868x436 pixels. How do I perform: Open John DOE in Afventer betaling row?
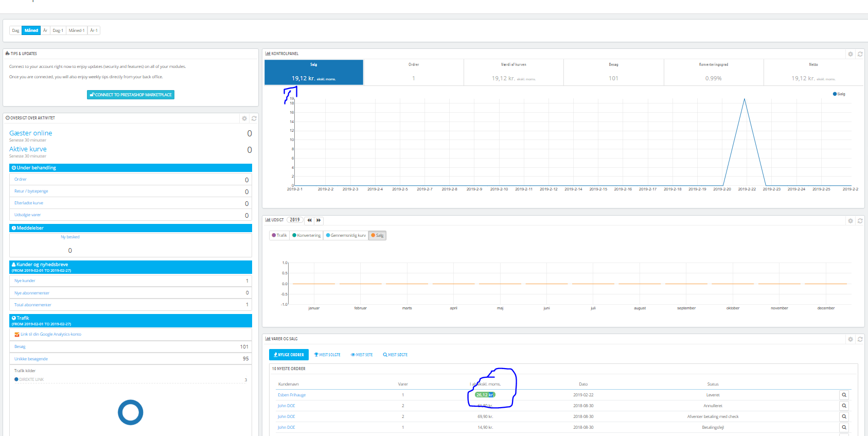pos(287,416)
